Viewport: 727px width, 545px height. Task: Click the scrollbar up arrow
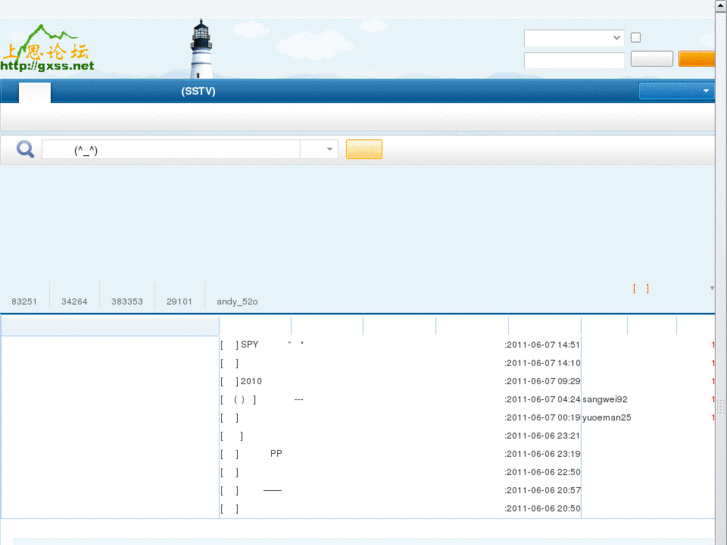(x=721, y=5)
